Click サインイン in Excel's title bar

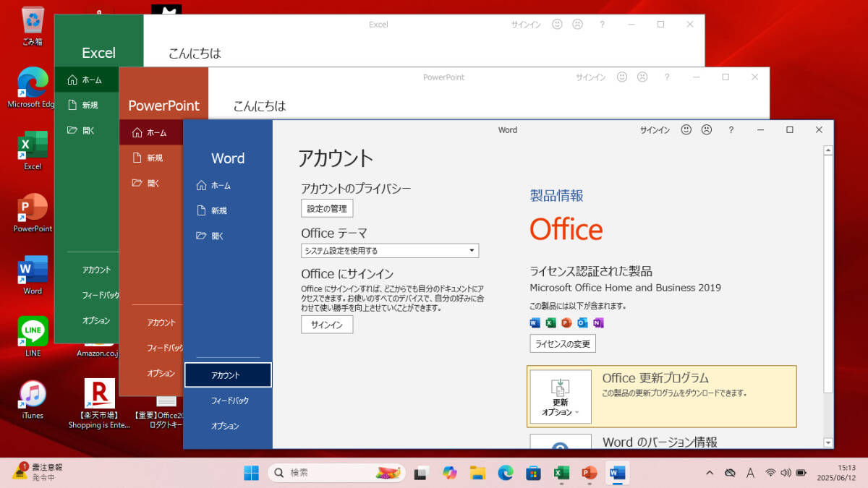tap(526, 24)
